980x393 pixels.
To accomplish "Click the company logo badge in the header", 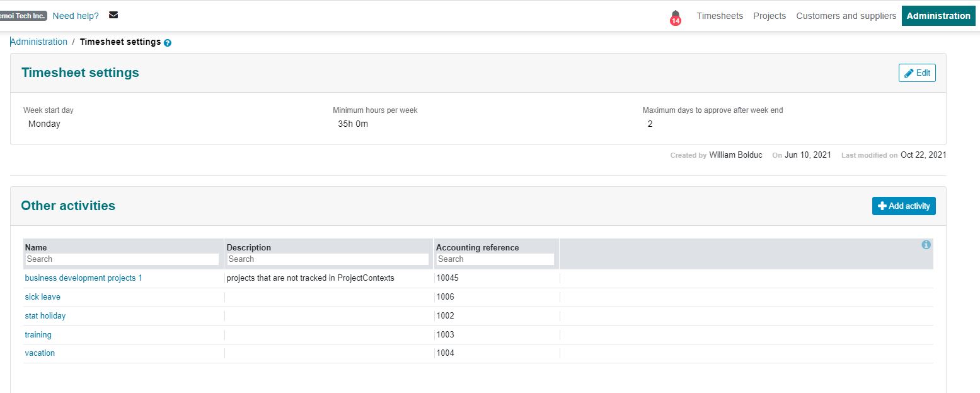I will [23, 16].
